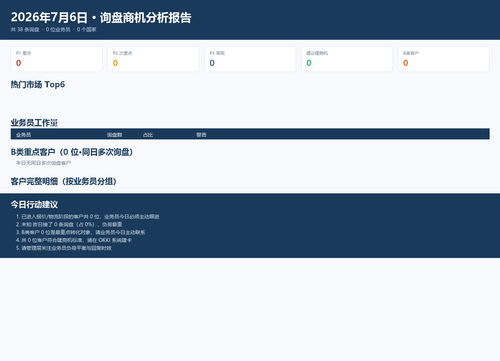Screen dimensions: 500x361
Task: Click suggestion 2 mentioning '0 条询盘（占 0%）'
Action: pos(69,224)
